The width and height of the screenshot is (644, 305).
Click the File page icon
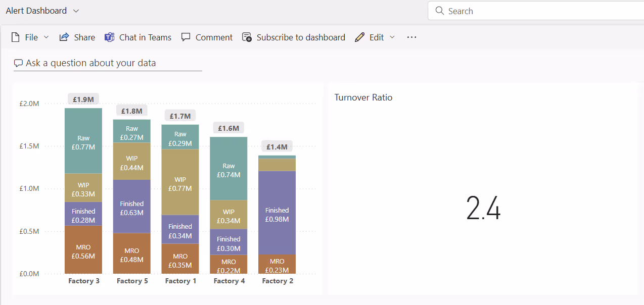click(x=15, y=37)
